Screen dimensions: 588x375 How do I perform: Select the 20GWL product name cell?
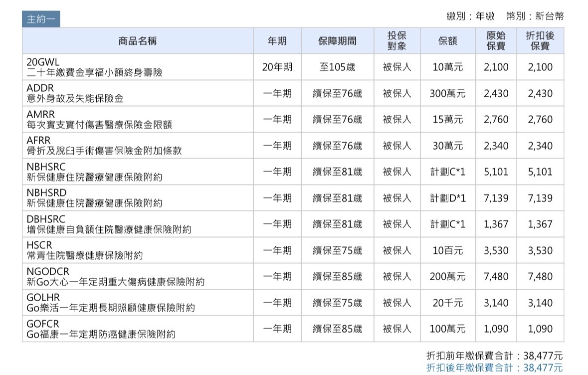point(95,67)
